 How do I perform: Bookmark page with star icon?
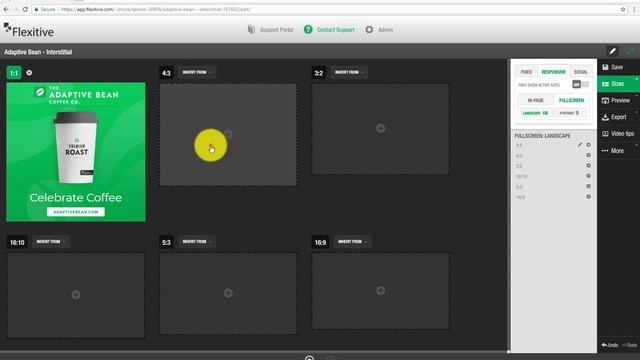coord(623,9)
